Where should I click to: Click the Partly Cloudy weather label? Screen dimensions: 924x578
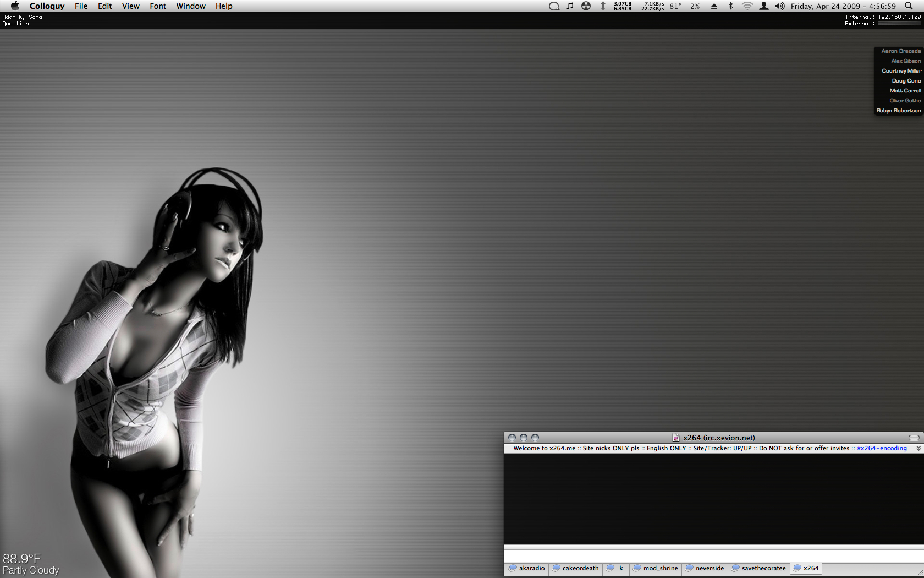click(31, 571)
